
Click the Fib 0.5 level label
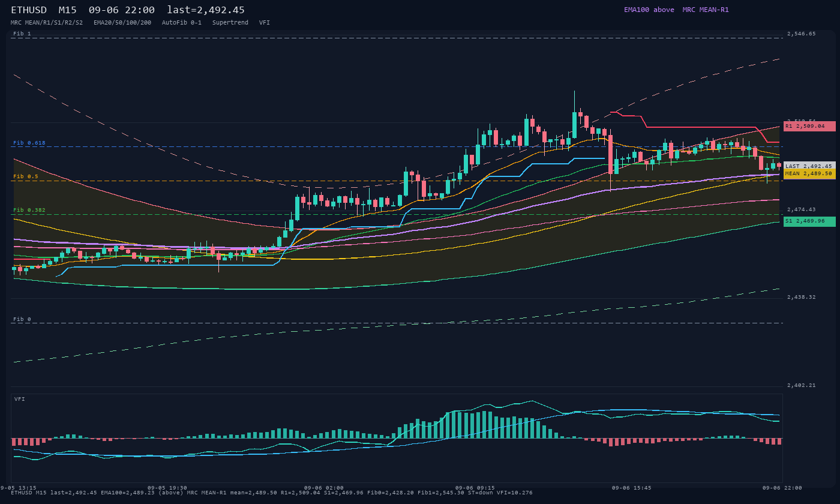26,176
